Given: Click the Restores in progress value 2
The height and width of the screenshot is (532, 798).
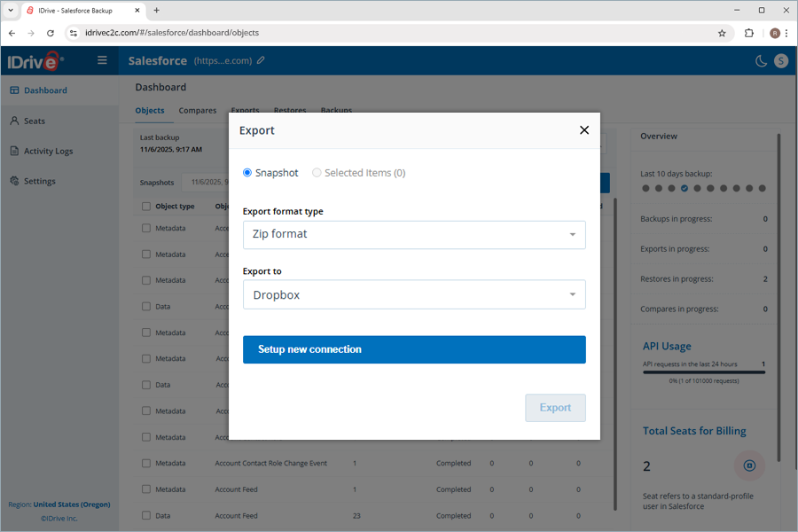Looking at the screenshot, I should pos(765,279).
